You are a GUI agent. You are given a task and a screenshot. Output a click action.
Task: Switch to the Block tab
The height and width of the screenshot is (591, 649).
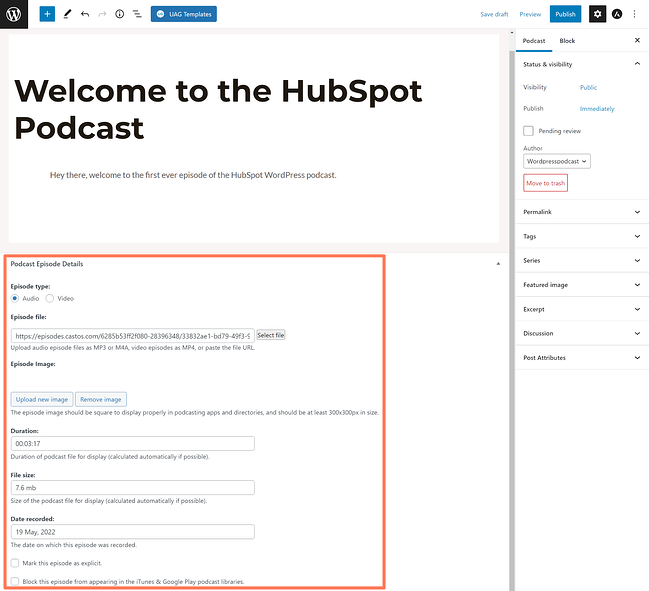pos(567,41)
